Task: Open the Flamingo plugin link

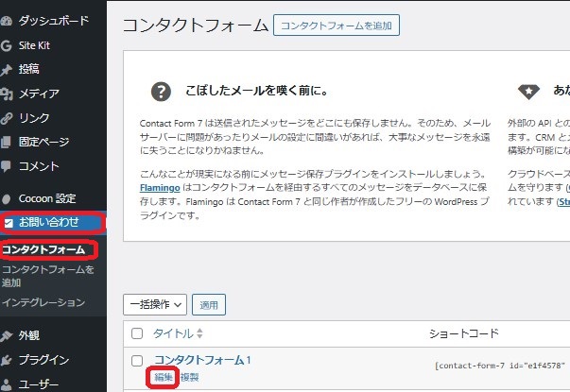Action: pyautogui.click(x=161, y=189)
